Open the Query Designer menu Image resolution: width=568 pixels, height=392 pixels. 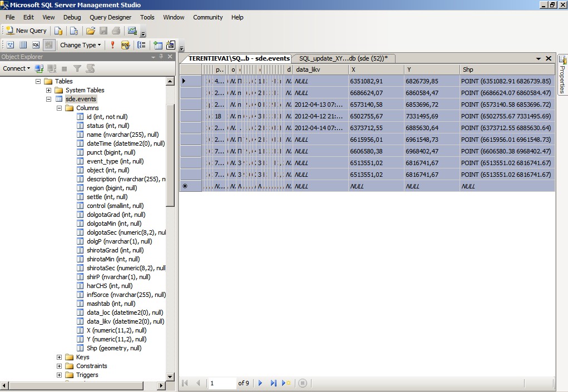[x=110, y=17]
